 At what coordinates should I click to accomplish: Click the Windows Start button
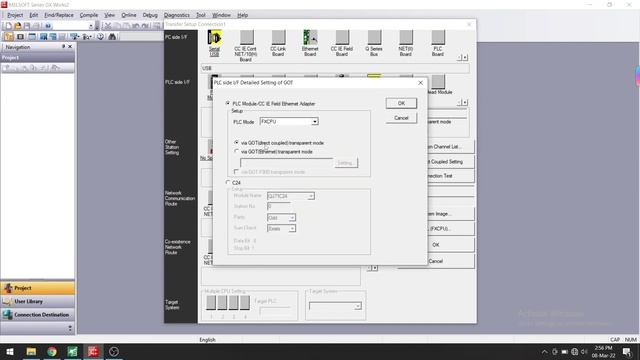coord(10,351)
